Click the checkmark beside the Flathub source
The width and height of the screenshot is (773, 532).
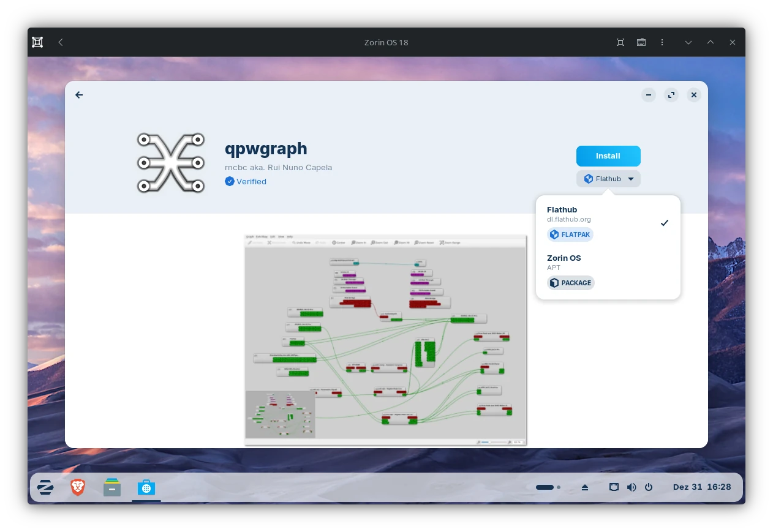point(665,223)
